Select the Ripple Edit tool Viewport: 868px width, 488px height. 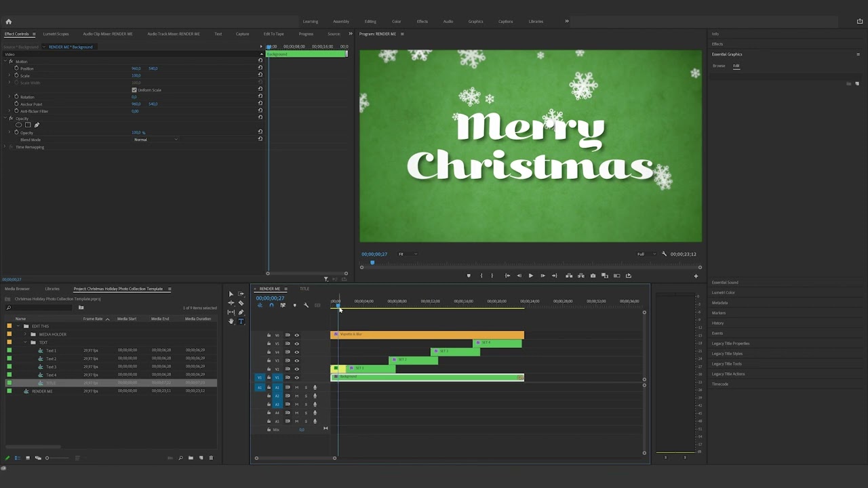(x=231, y=303)
